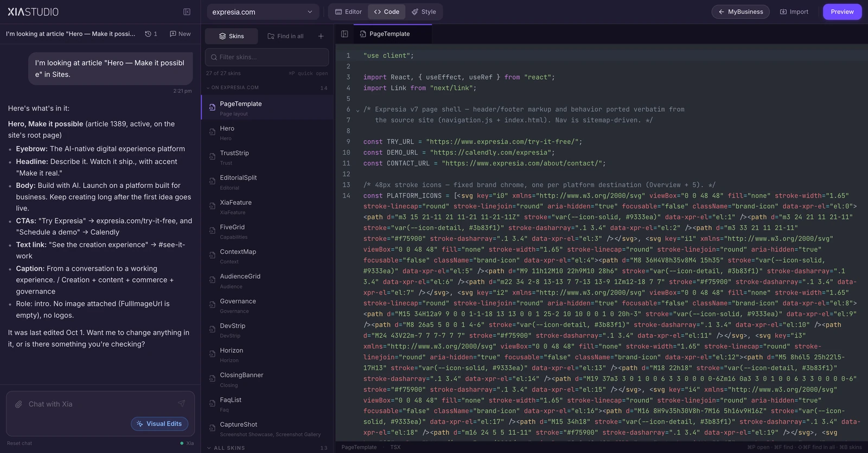The image size is (868, 453).
Task: Click the chat title in header
Action: click(x=71, y=34)
